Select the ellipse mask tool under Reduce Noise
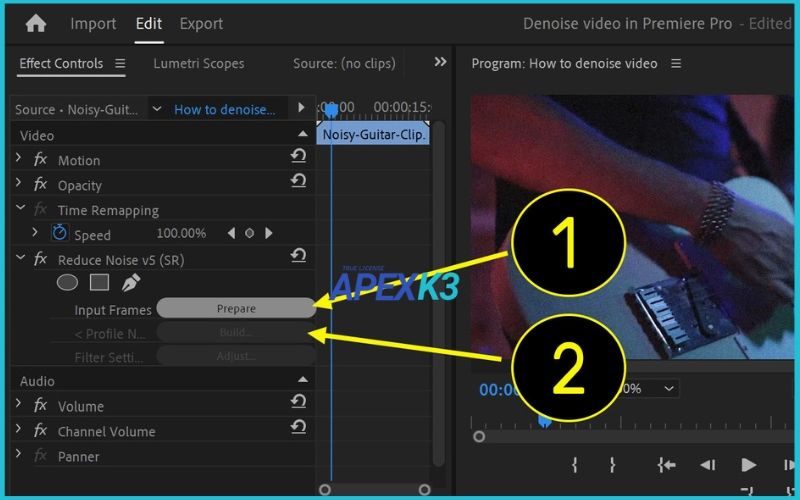 click(x=67, y=283)
